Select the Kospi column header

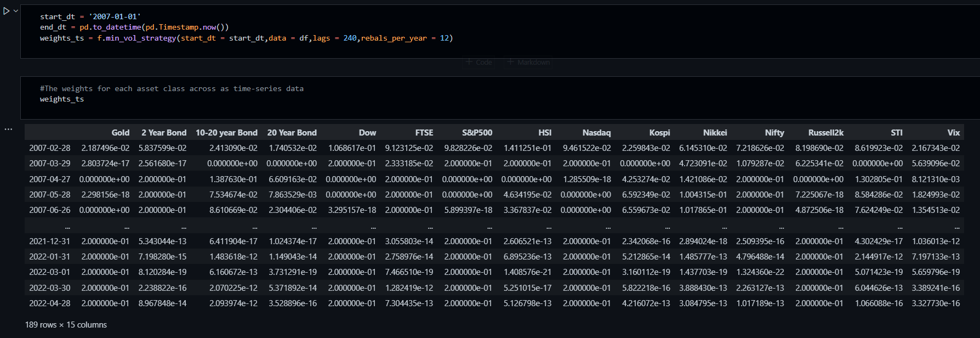[659, 133]
